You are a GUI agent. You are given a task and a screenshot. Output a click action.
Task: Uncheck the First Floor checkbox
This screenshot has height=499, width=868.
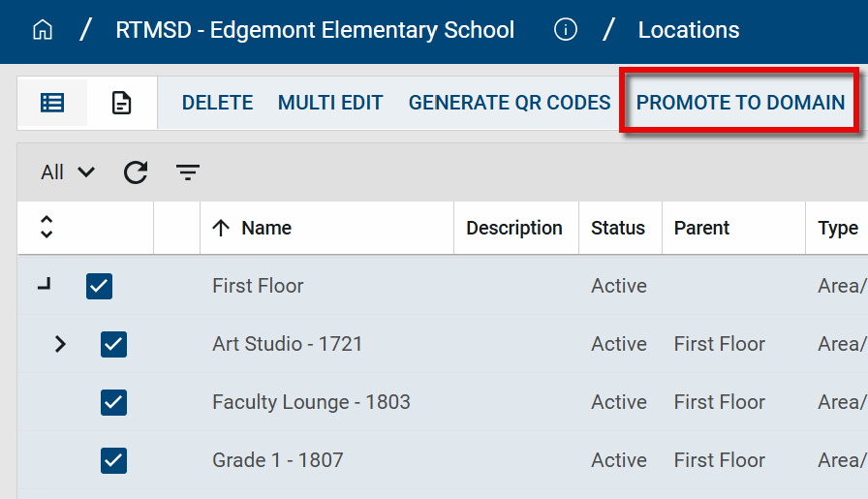pos(100,286)
